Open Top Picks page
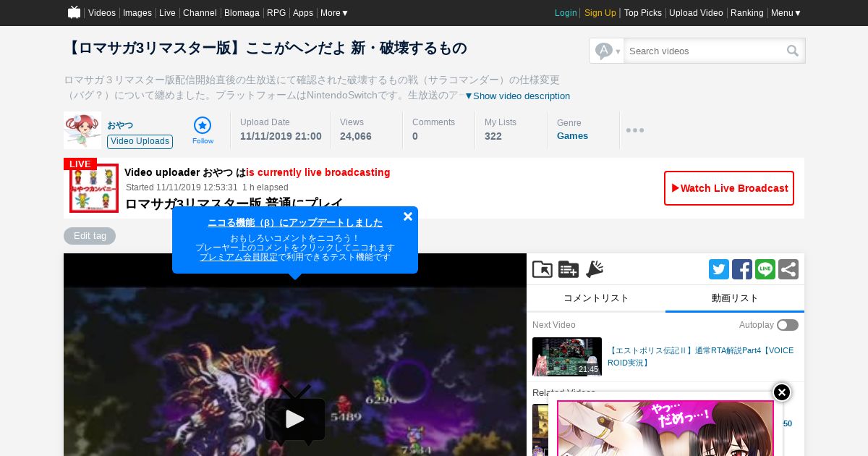The height and width of the screenshot is (456, 868). tap(643, 13)
